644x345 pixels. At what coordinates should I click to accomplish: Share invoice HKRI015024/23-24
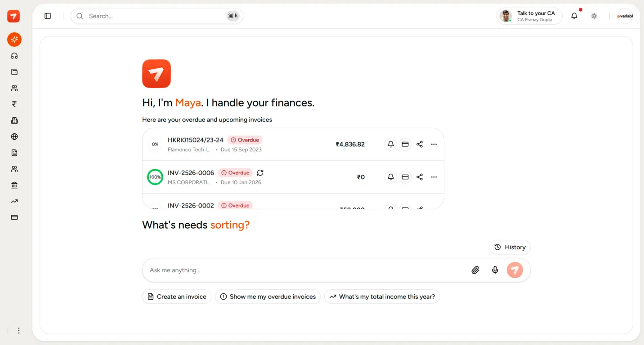[x=420, y=144]
